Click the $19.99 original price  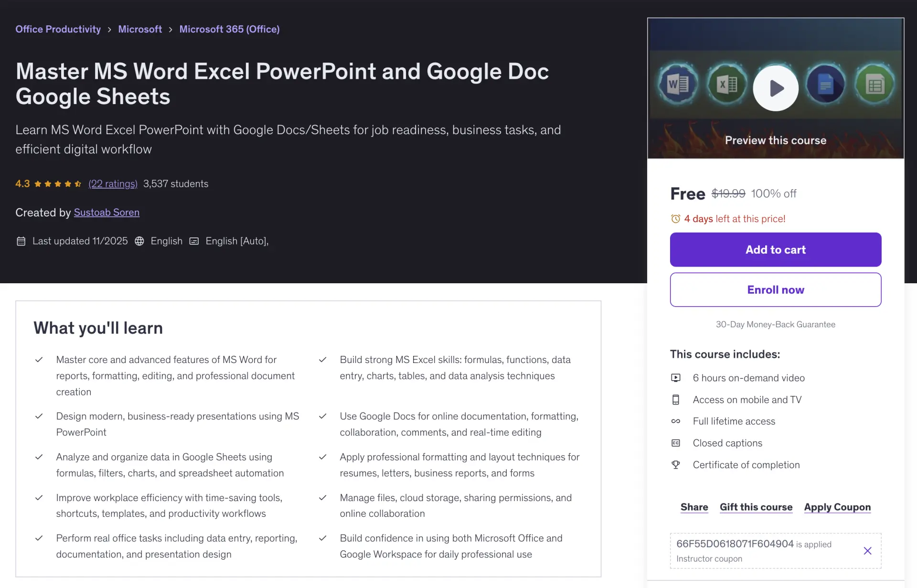[x=728, y=193]
